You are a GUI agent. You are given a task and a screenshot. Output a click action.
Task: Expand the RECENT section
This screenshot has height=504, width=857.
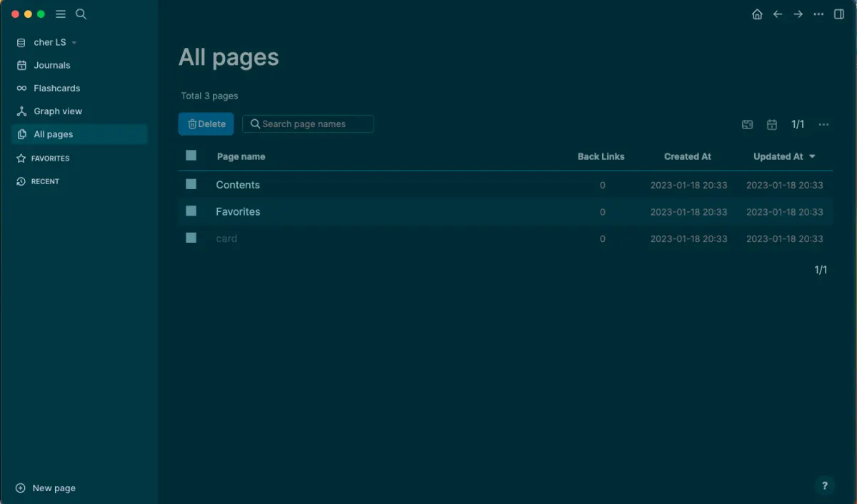45,181
